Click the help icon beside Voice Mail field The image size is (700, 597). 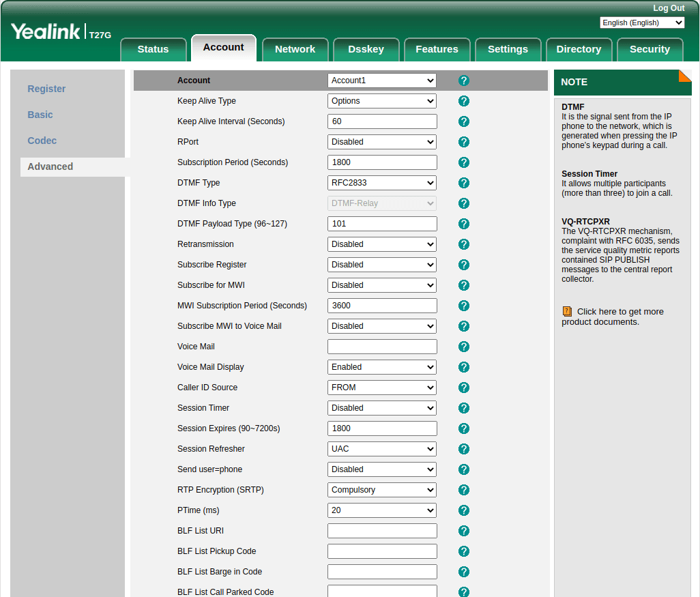click(464, 347)
